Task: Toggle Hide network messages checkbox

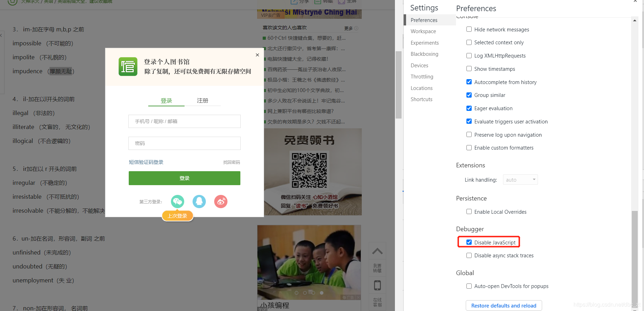Action: pyautogui.click(x=469, y=29)
